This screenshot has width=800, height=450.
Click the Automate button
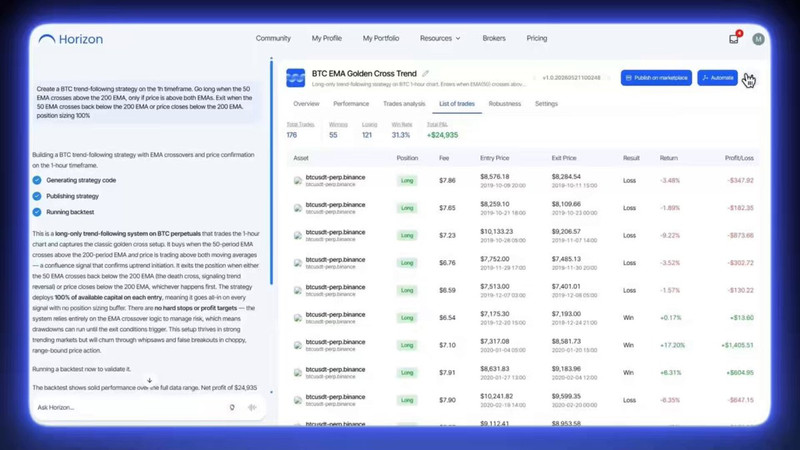click(x=717, y=78)
